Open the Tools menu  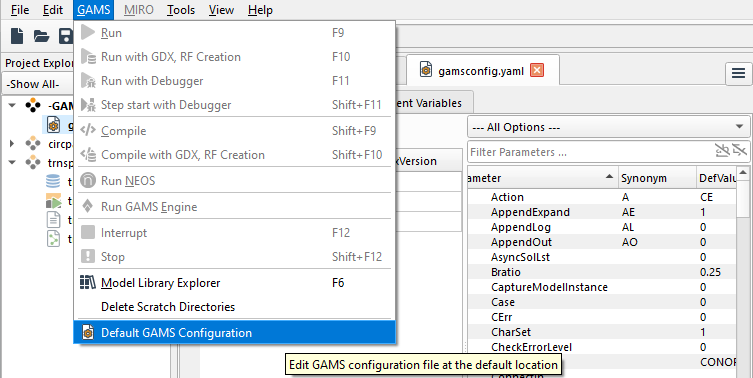click(x=181, y=10)
